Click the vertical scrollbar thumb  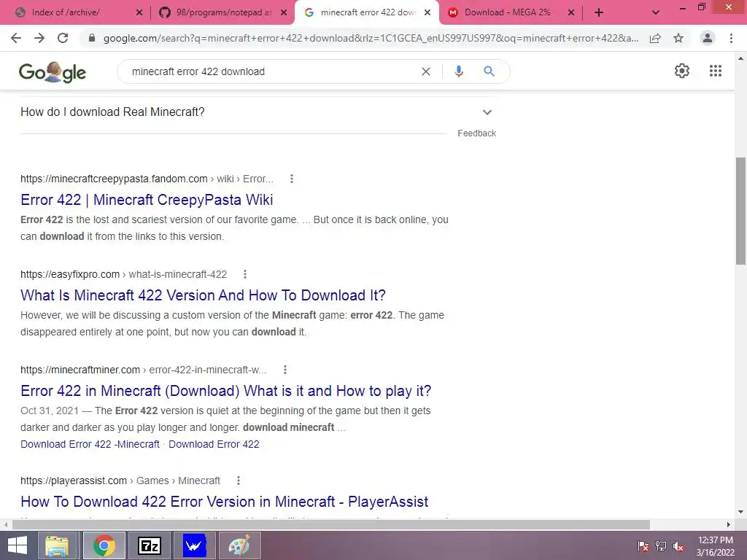(x=740, y=211)
